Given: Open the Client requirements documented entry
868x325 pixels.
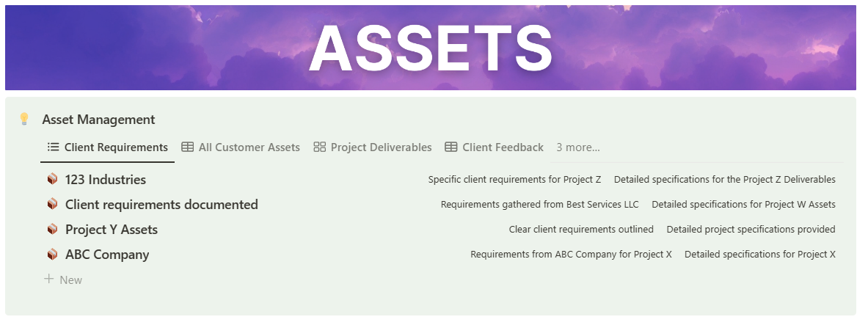Looking at the screenshot, I should coord(161,205).
